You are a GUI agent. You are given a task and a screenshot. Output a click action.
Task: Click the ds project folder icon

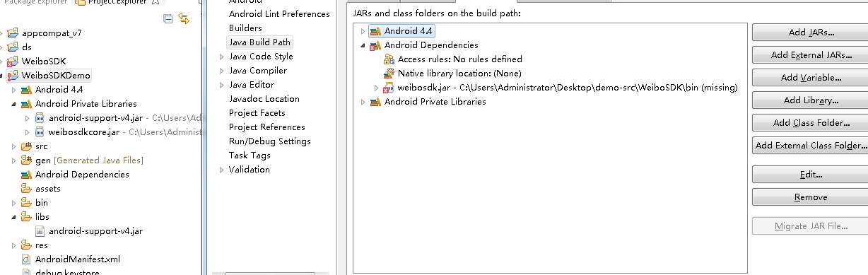(13, 47)
